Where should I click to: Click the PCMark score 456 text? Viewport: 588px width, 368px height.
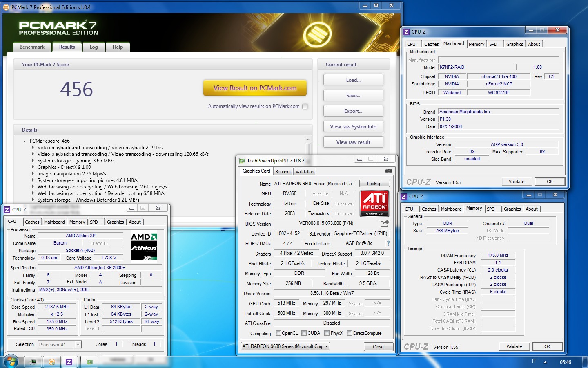(49, 141)
